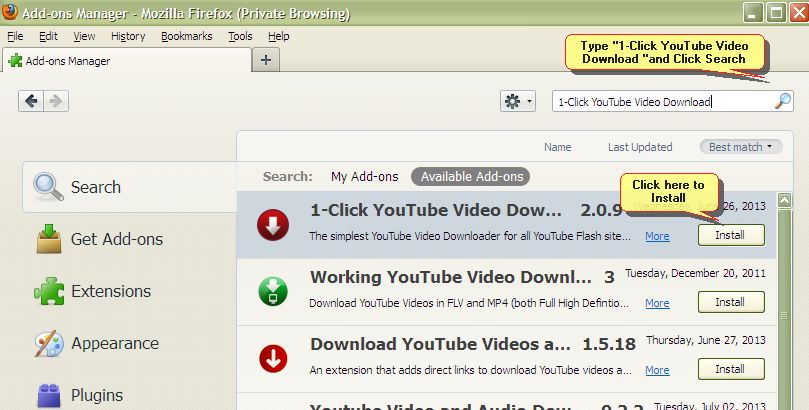
Task: Click the blue Plugins brick icon
Action: (x=49, y=396)
